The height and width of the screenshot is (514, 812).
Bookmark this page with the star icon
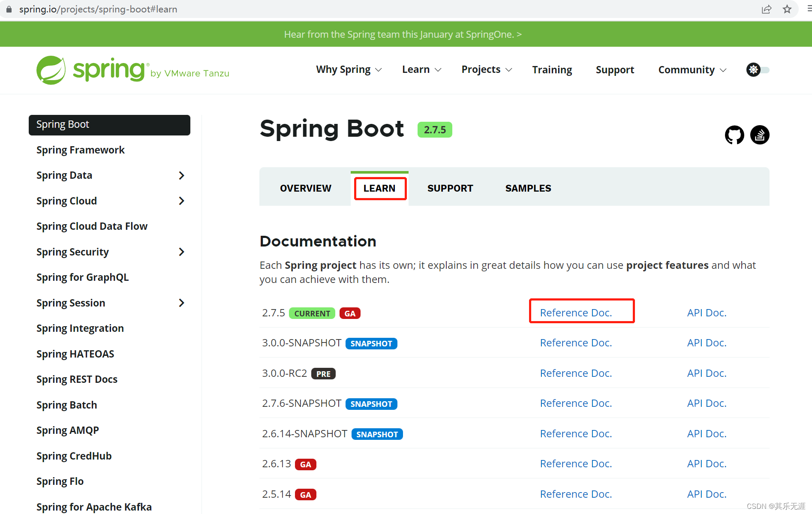tap(787, 9)
